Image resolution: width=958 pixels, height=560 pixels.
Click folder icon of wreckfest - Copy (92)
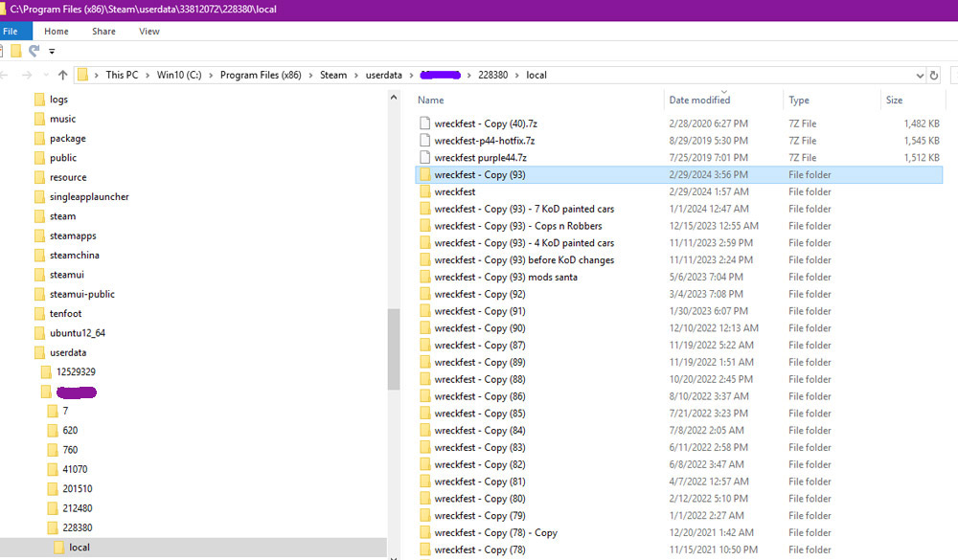coord(424,294)
